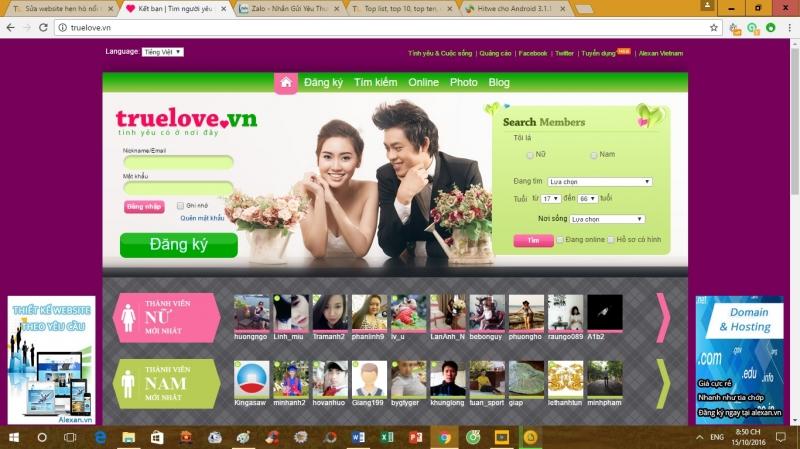
Task: Click the green Đăng ký register button
Action: click(x=178, y=245)
